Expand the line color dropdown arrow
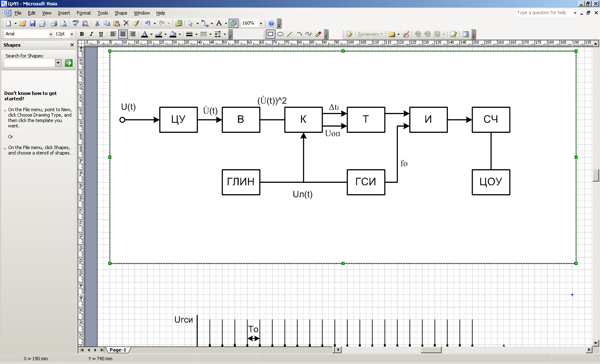This screenshot has width=600, height=364. pyautogui.click(x=165, y=34)
